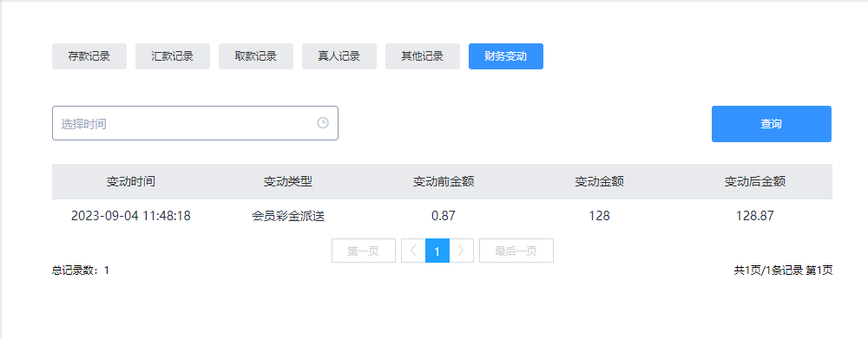Select page number 1 in pagination
868x339 pixels.
pyautogui.click(x=437, y=251)
